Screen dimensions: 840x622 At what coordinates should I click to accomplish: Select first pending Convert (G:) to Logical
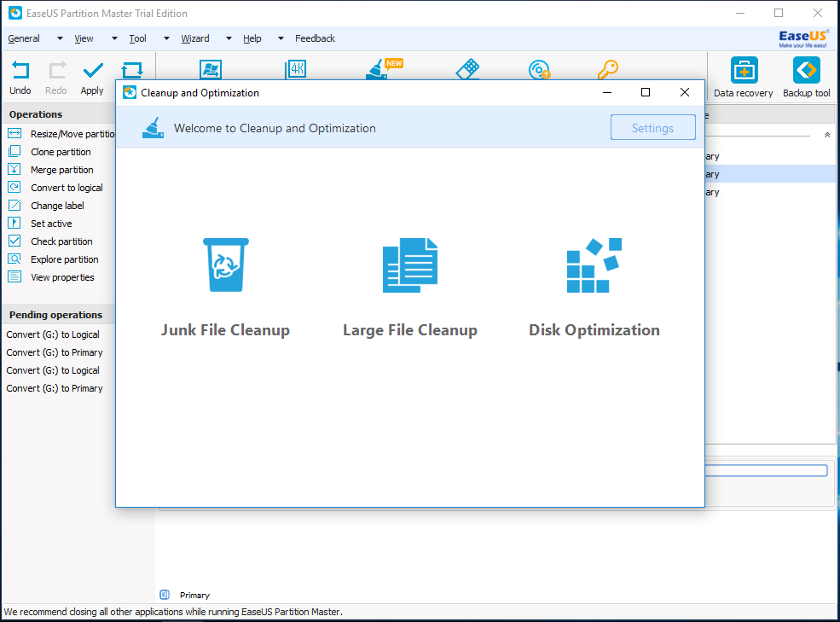[x=53, y=334]
